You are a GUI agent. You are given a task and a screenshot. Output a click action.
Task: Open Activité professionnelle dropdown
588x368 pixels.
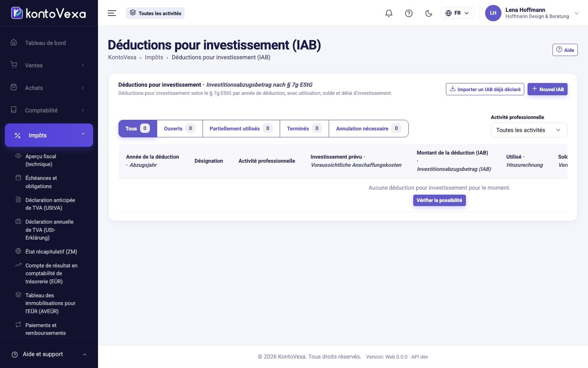tap(529, 130)
